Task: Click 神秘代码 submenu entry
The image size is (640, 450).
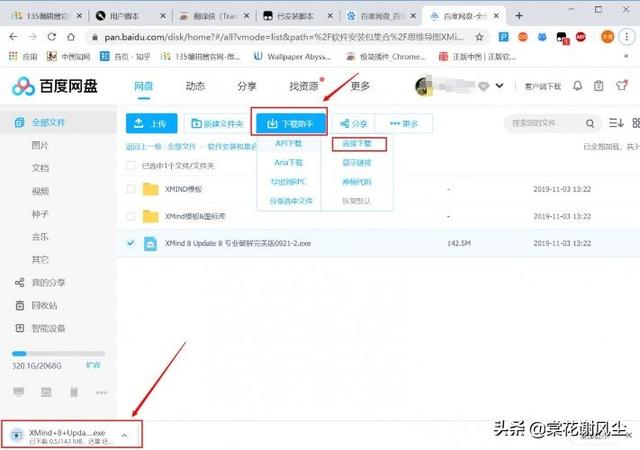Action: tap(357, 182)
